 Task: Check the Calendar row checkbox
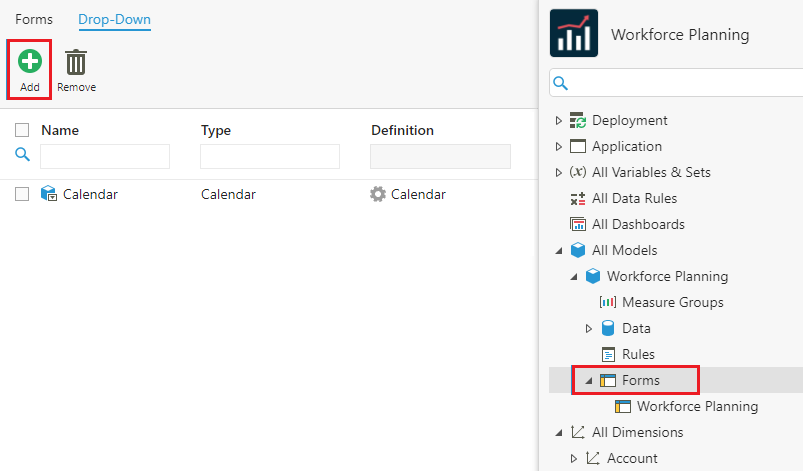(22, 194)
